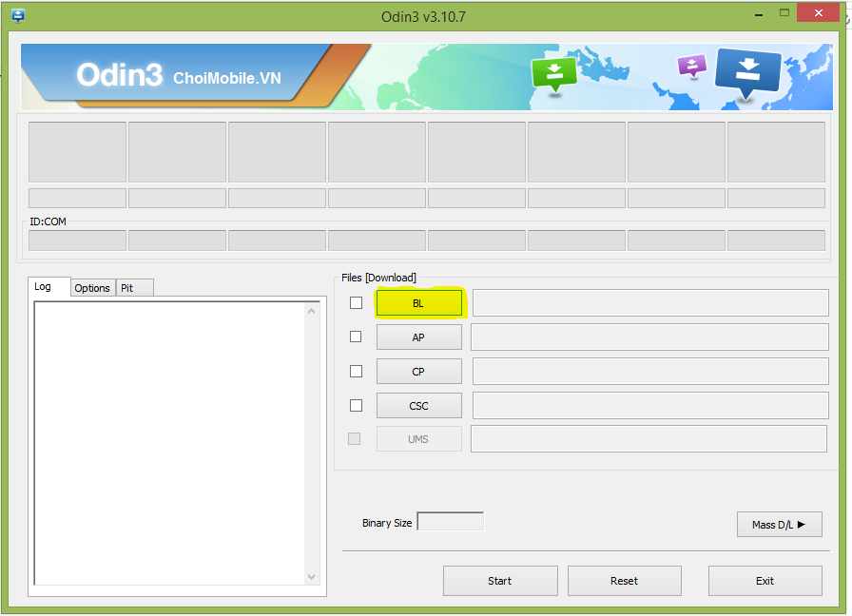Click the AP file path field
This screenshot has width=852, height=616.
[649, 337]
